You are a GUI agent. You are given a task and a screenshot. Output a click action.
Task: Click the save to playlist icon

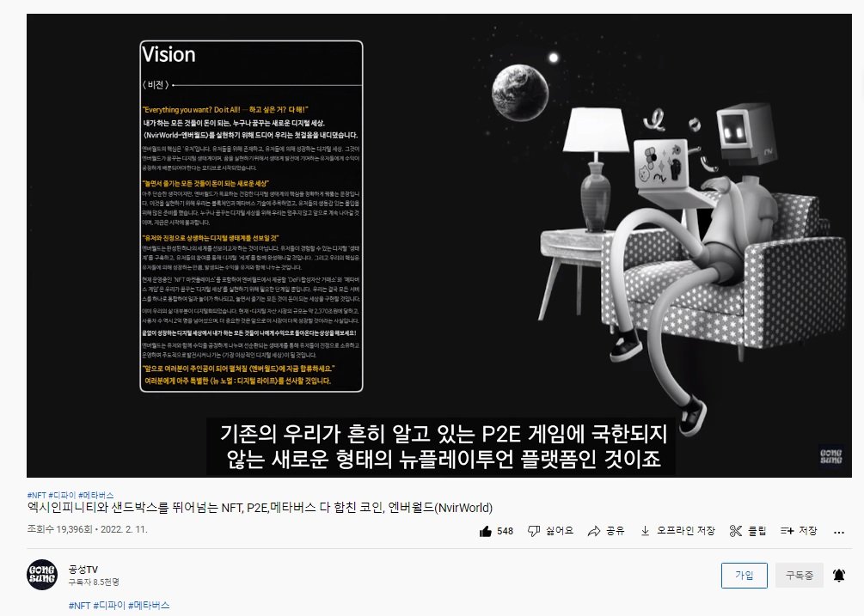click(787, 531)
